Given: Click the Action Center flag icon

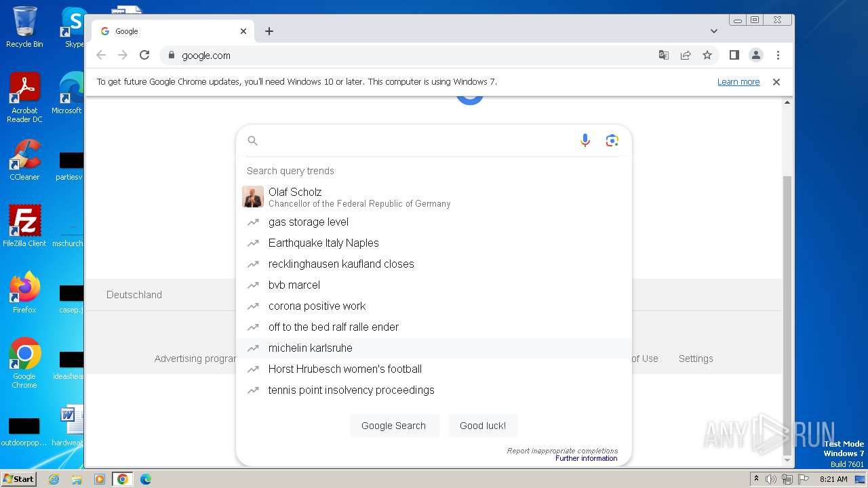Looking at the screenshot, I should coord(804,479).
